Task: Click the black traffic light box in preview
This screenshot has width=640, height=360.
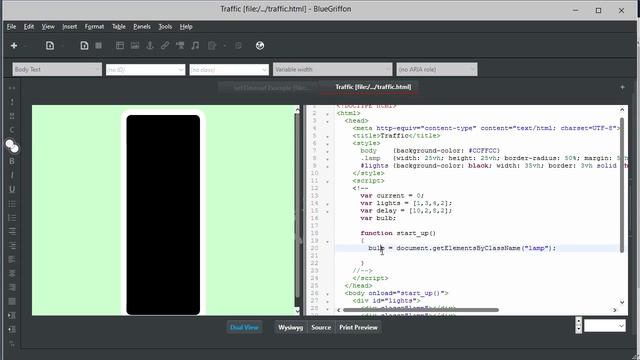Action: coord(163,215)
